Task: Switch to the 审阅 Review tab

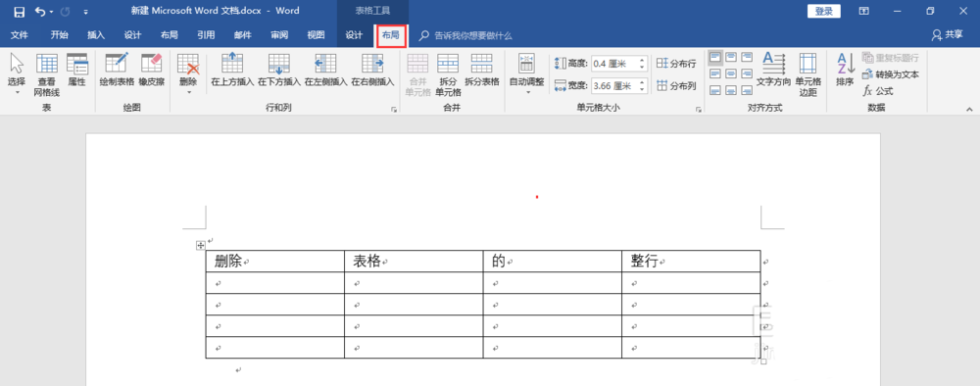Action: click(278, 35)
